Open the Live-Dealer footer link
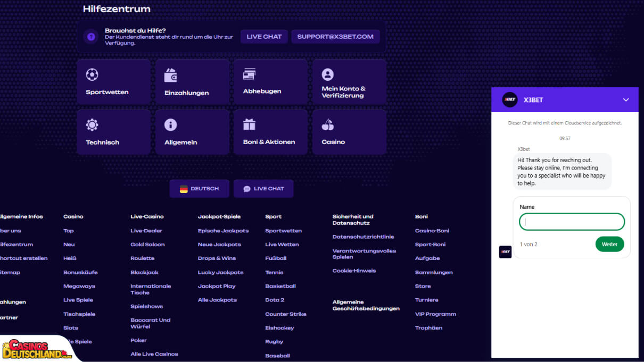Screen dimensions: 644x362 (146, 231)
